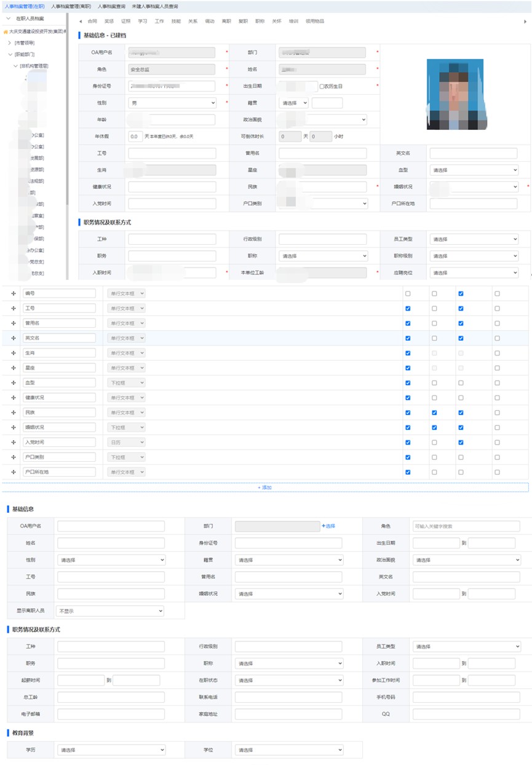Open the 显示离职人员 dropdown
The height and width of the screenshot is (765, 532).
click(110, 611)
